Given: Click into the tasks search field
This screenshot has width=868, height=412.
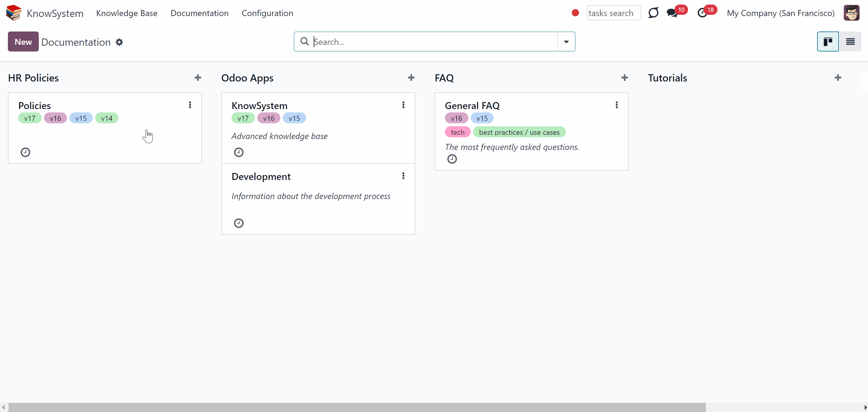Looking at the screenshot, I should coord(614,13).
